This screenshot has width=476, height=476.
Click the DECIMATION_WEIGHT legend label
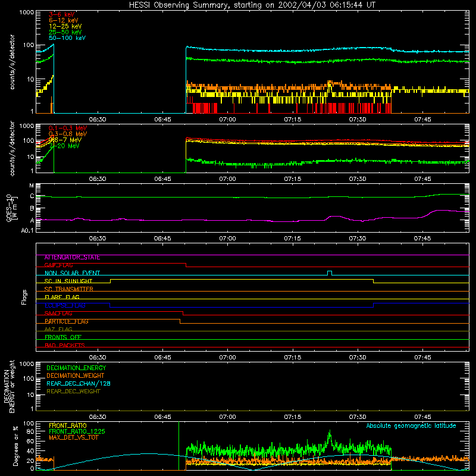click(x=76, y=376)
